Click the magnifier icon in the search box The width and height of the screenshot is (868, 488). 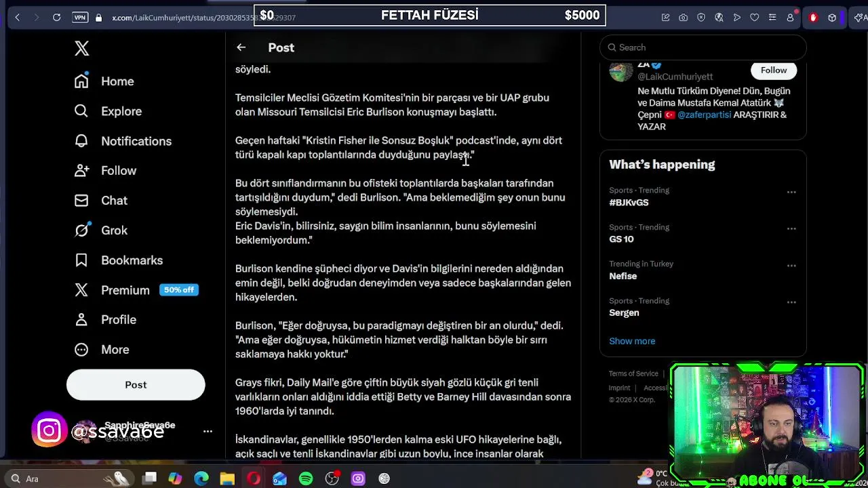pyautogui.click(x=612, y=47)
